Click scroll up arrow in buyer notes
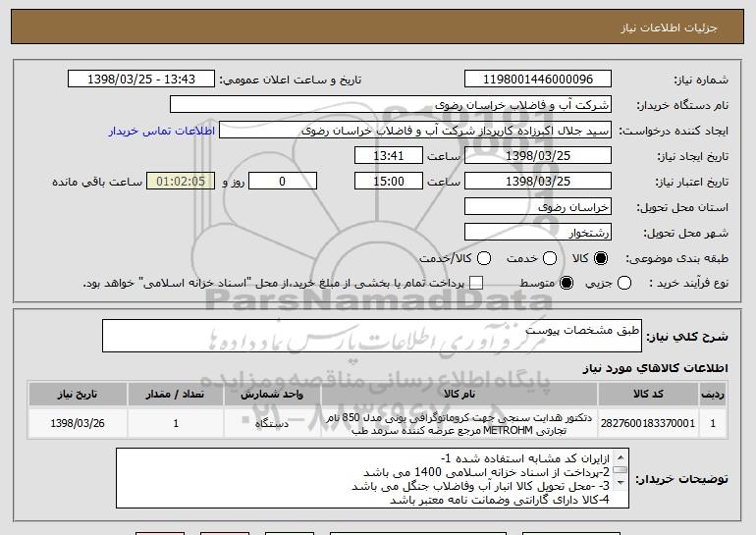756x535 pixels. coord(621,457)
